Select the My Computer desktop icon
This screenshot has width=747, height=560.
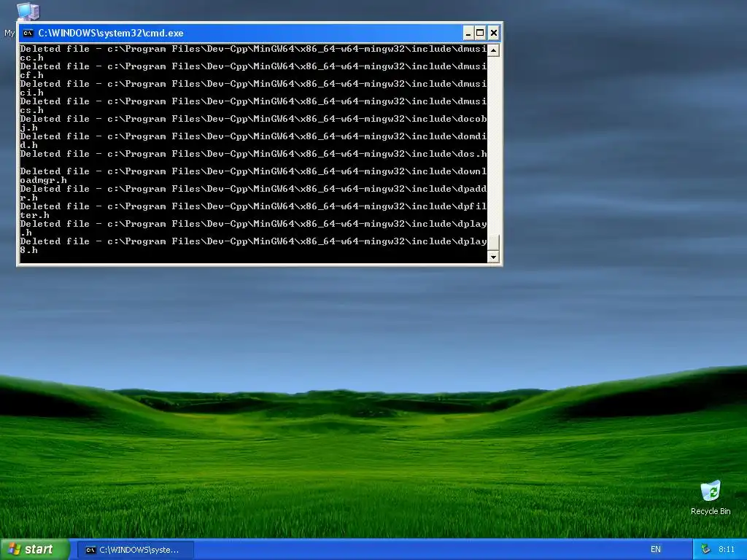click(28, 11)
